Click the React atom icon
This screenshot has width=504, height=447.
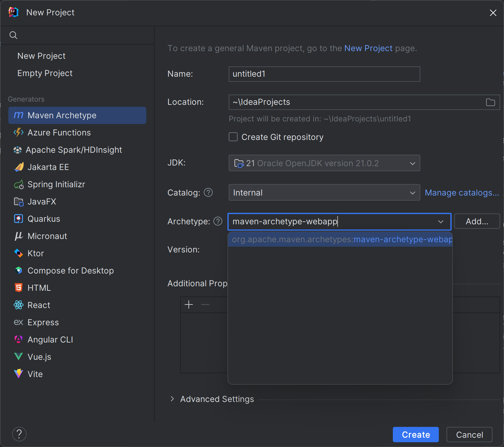tap(19, 305)
